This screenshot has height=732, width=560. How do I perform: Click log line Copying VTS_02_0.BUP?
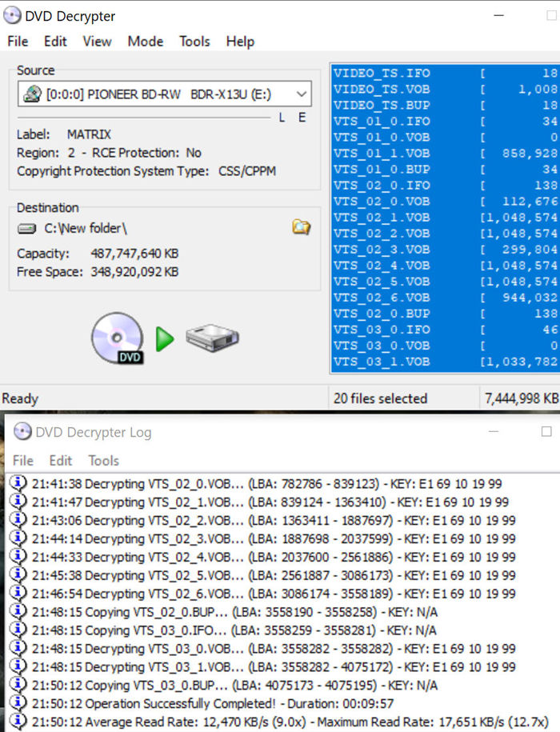coord(234,611)
